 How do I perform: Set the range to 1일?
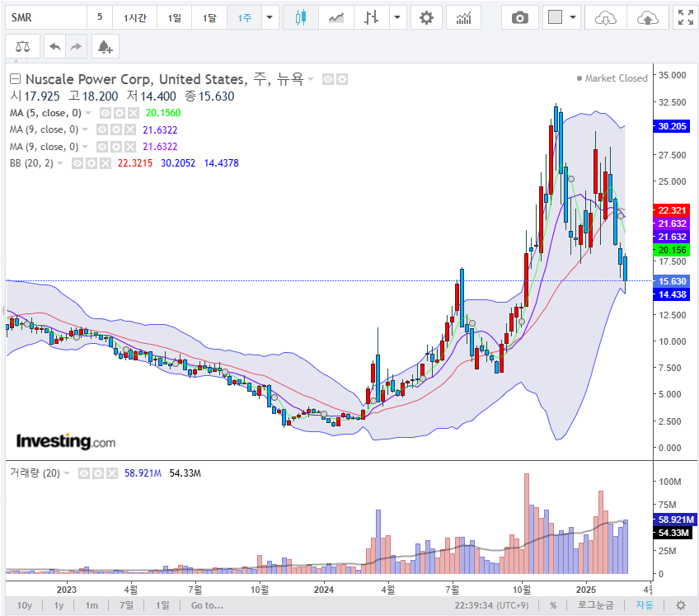point(162,605)
